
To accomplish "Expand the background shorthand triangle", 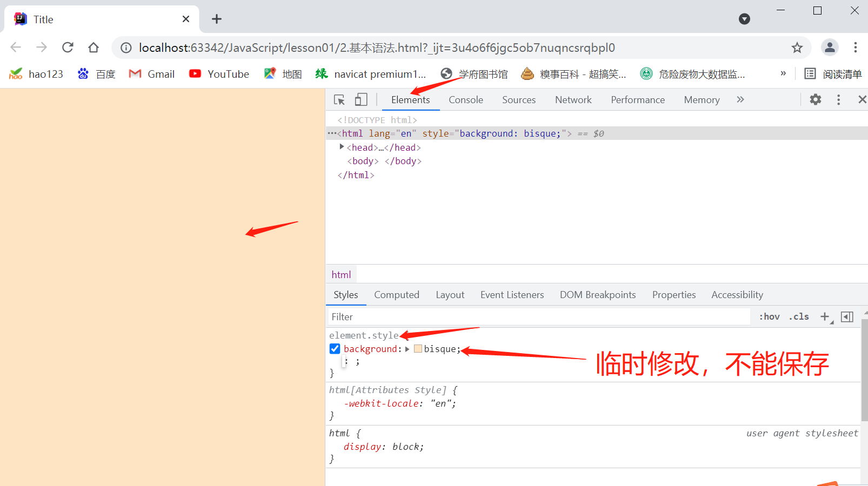I will [x=407, y=349].
